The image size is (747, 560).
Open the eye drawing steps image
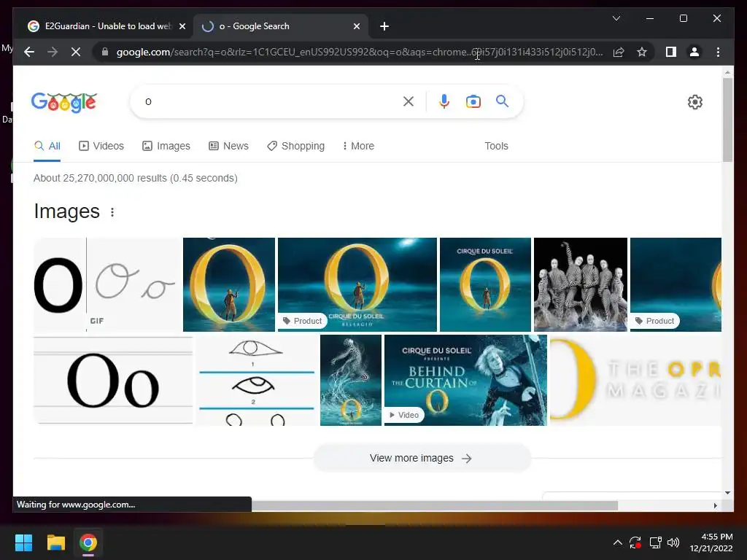pos(257,380)
